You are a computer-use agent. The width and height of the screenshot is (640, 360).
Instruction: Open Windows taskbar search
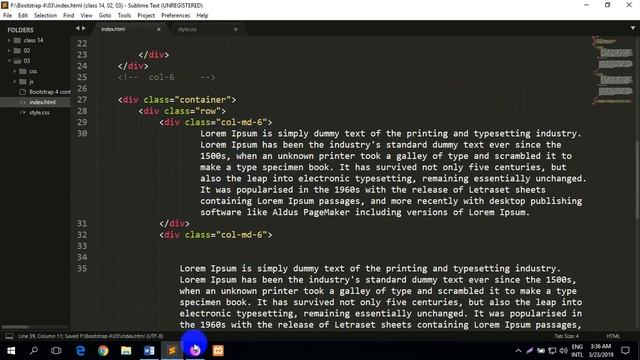point(34,351)
